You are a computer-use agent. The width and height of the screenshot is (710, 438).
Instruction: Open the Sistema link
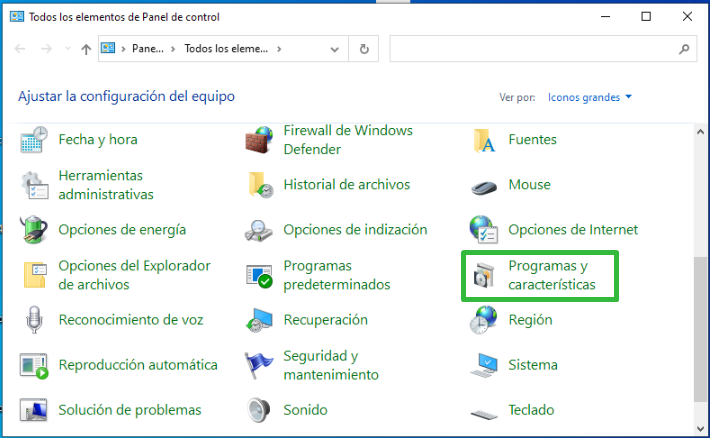[532, 365]
